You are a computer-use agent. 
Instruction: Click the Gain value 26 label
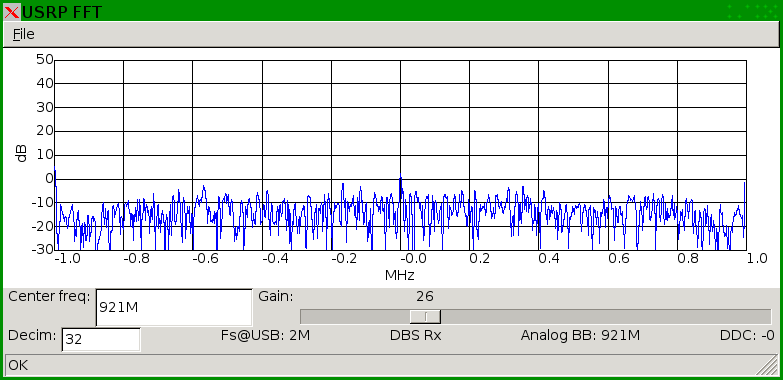coord(424,297)
